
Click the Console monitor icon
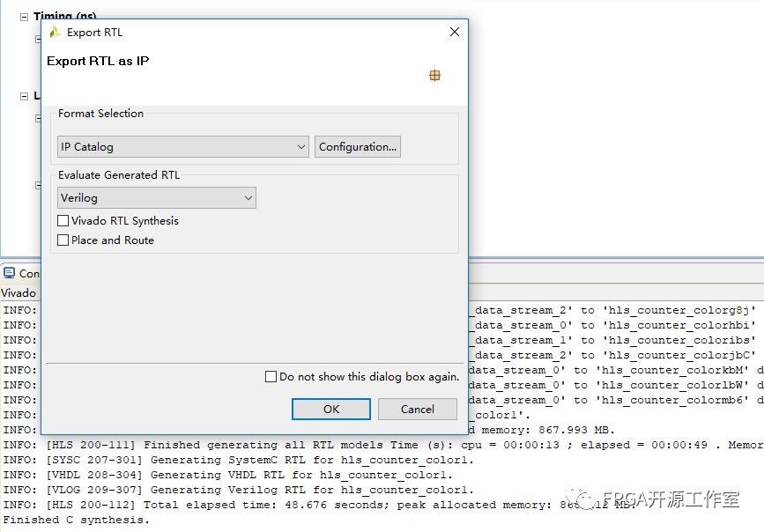tap(9, 273)
